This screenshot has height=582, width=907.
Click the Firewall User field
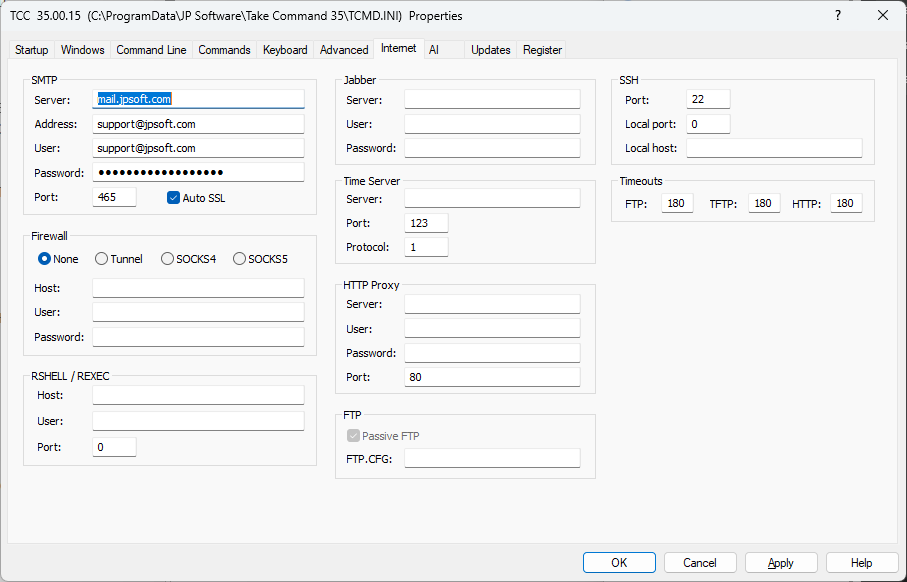click(x=198, y=312)
